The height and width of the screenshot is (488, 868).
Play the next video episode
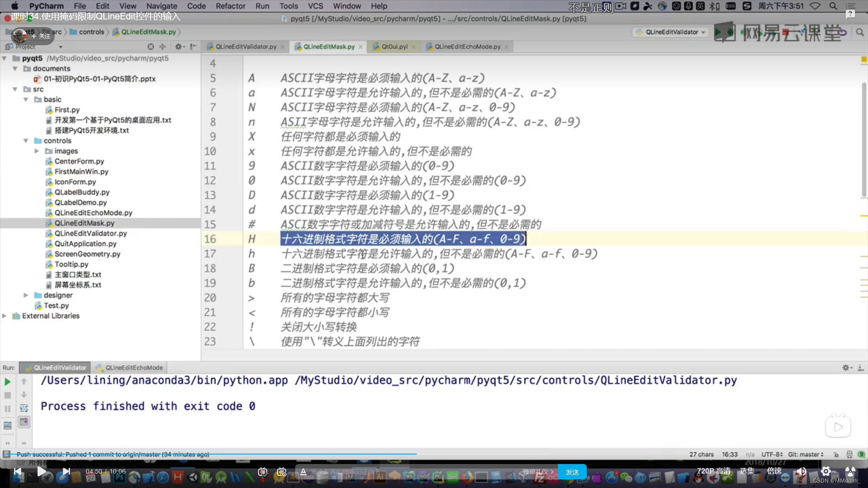tap(66, 471)
